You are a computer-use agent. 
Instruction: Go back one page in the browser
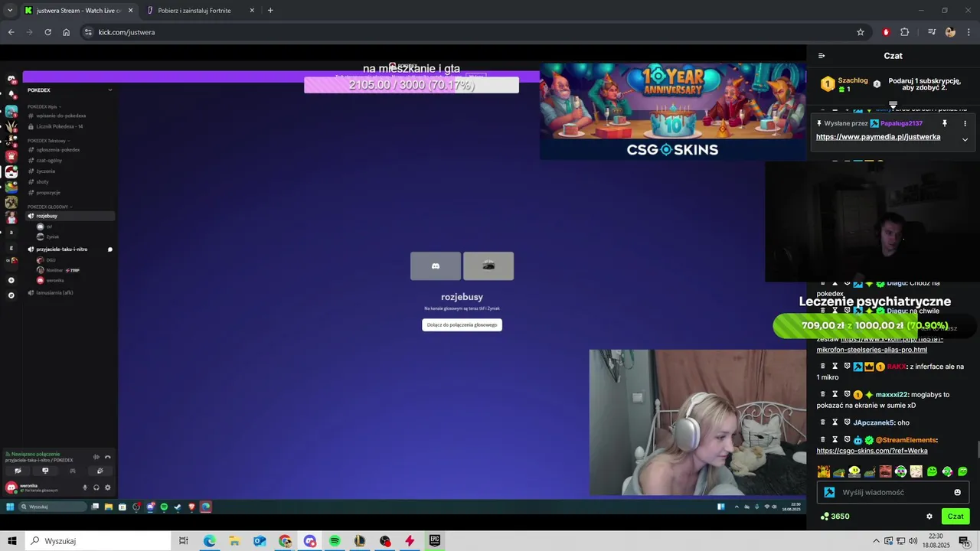pos(11,32)
